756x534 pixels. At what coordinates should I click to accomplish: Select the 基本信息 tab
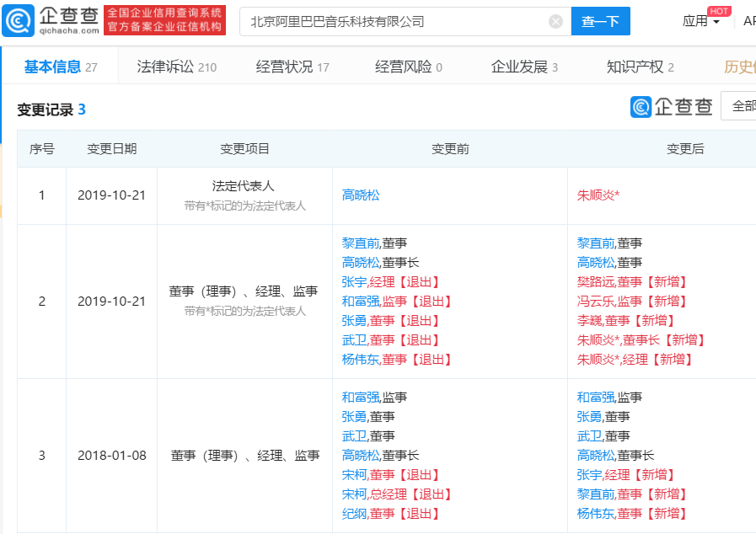point(61,67)
